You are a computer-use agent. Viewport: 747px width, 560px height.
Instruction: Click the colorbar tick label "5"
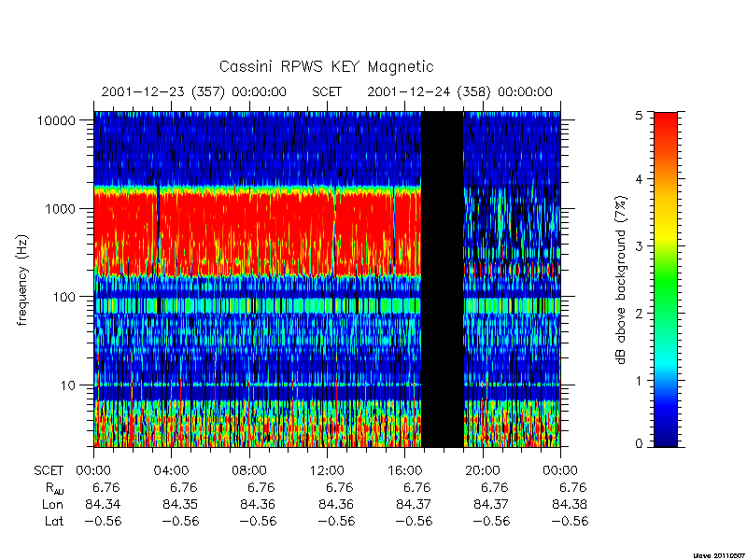pyautogui.click(x=639, y=116)
